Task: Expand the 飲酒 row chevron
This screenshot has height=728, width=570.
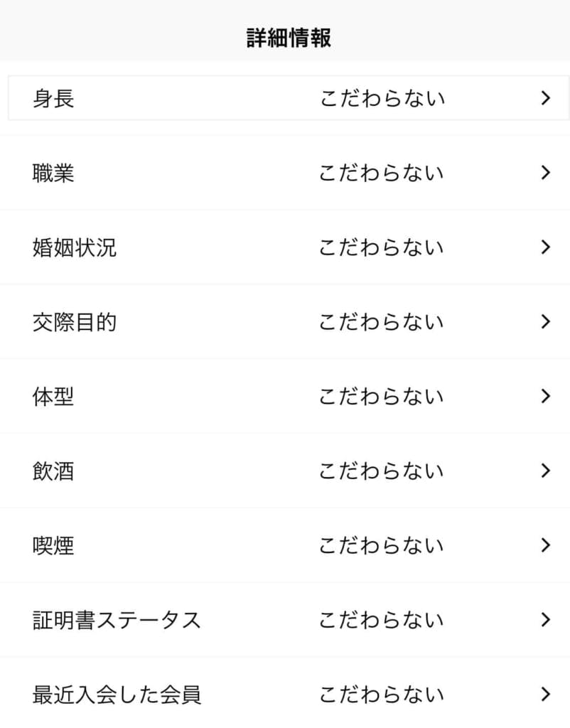Action: coord(546,471)
